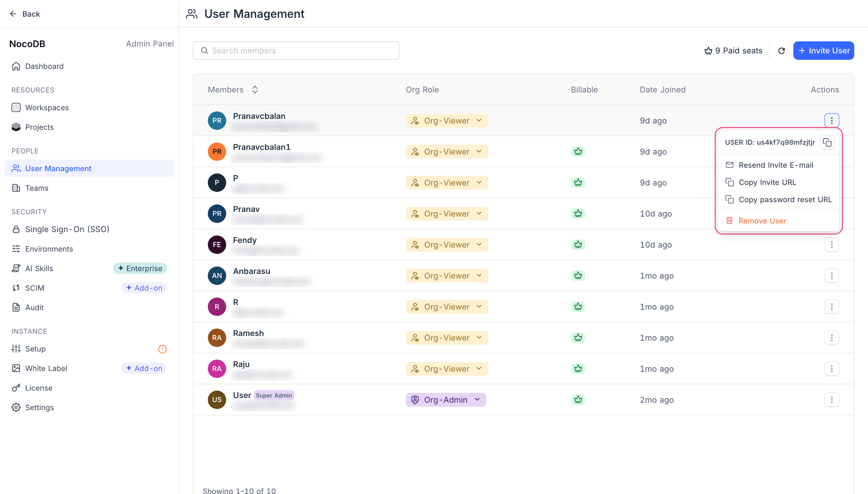The width and height of the screenshot is (868, 494).
Task: Open the Audit page
Action: [x=89, y=307]
